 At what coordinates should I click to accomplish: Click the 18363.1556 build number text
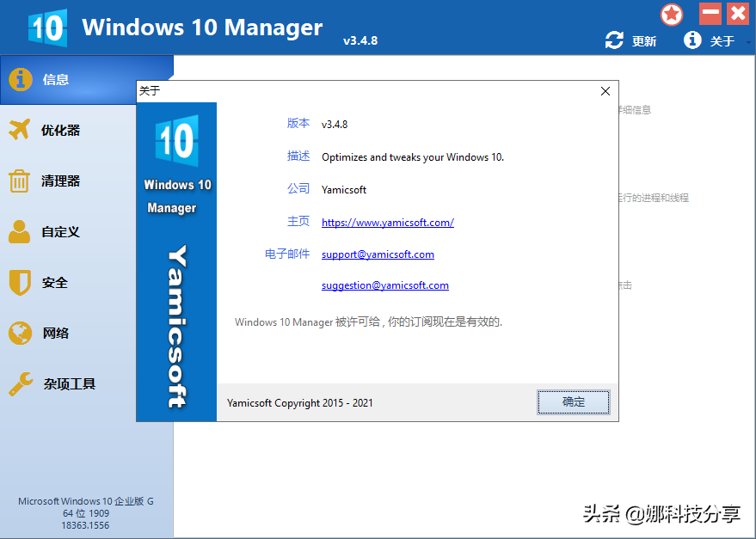point(85,525)
